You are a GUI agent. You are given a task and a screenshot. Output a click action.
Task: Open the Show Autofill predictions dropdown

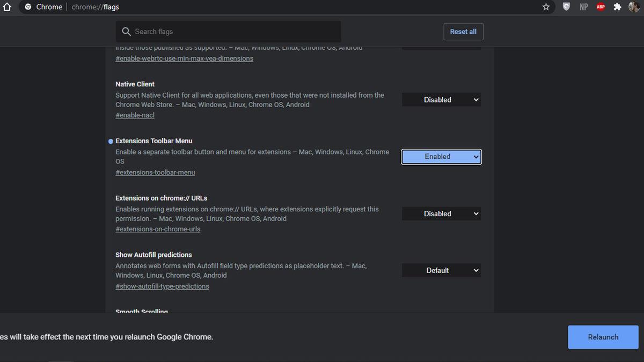point(441,270)
